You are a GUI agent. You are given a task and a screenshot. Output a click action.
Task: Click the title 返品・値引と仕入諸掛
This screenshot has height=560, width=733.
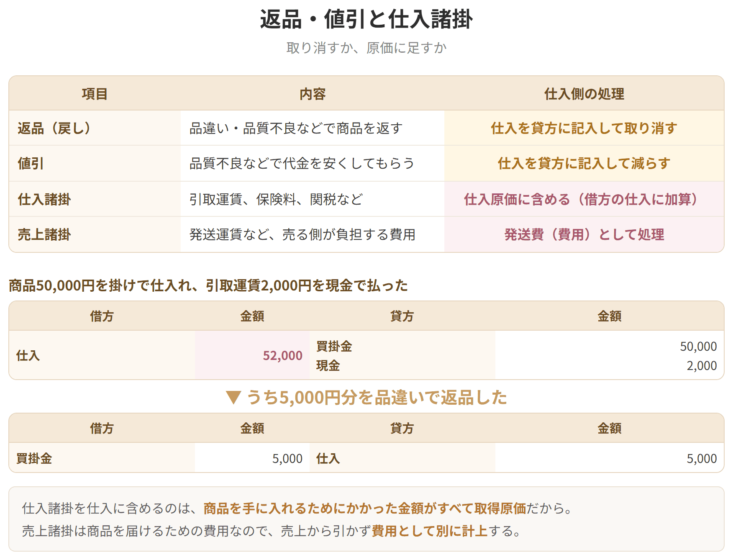click(x=366, y=19)
